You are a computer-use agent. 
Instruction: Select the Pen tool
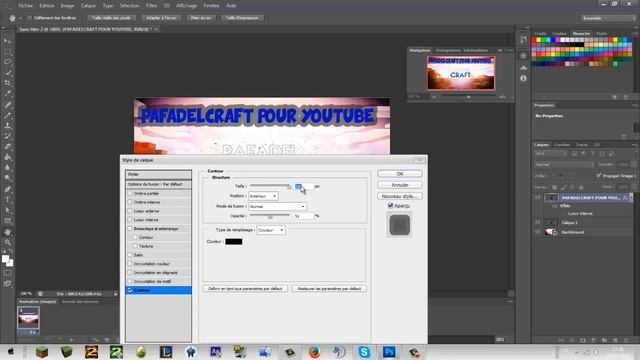pyautogui.click(x=7, y=189)
